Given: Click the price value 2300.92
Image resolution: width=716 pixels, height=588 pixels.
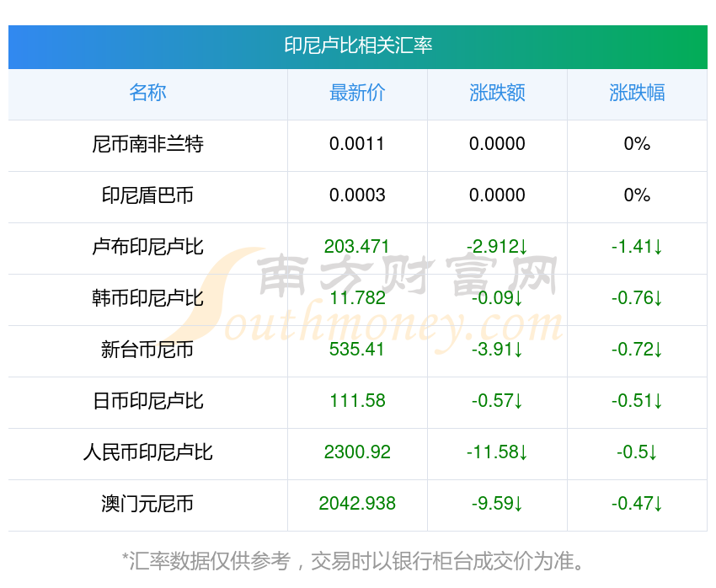Looking at the screenshot, I should pos(357,452).
